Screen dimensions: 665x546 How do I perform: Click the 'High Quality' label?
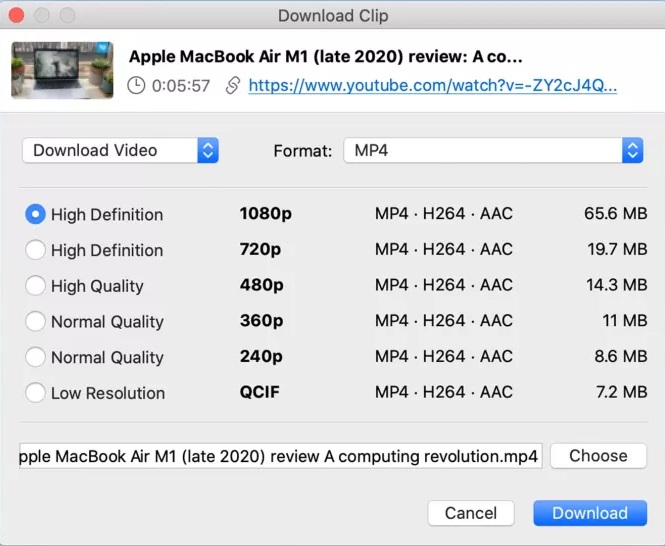tap(97, 286)
